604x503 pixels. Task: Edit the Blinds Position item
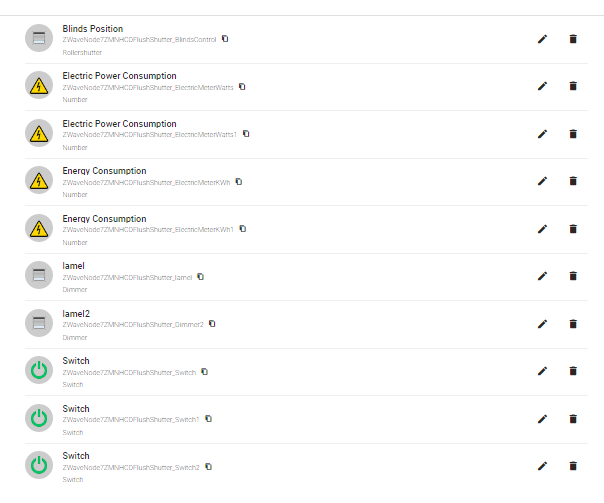[x=543, y=39]
